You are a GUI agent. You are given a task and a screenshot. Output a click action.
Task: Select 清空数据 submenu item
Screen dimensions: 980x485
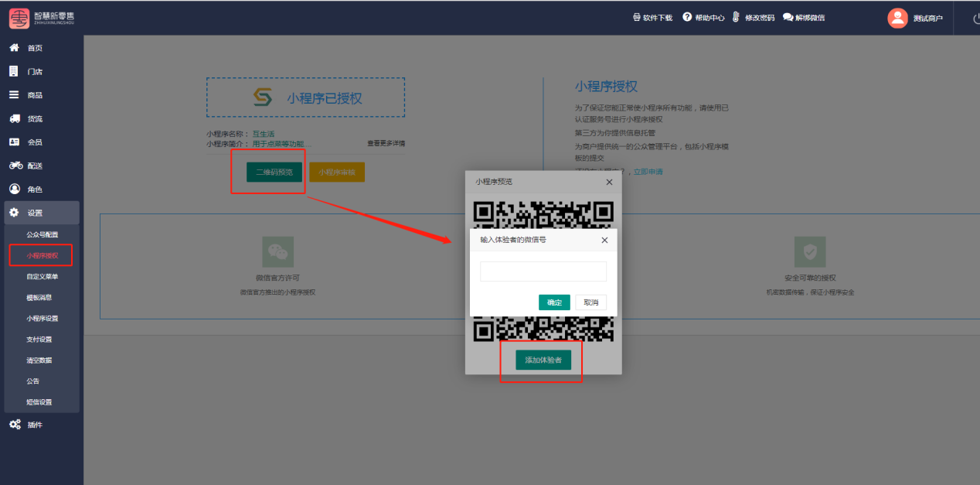[x=39, y=360]
